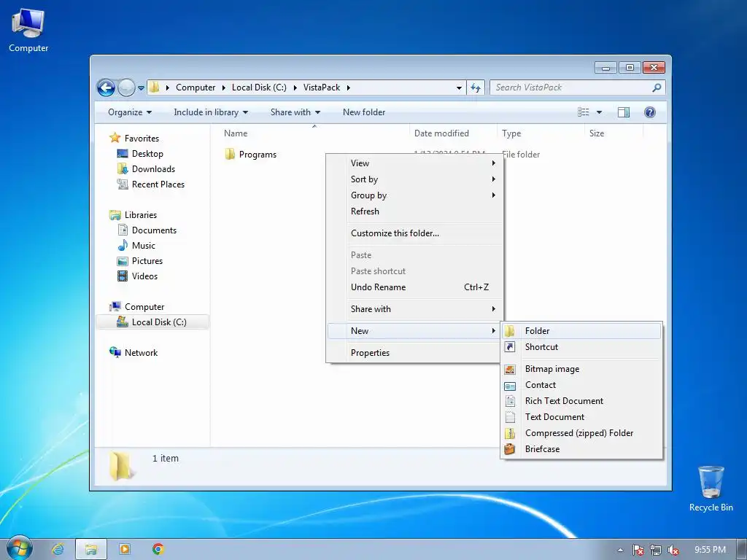
Task: Choose Undo Rename from context menu
Action: [x=414, y=287]
